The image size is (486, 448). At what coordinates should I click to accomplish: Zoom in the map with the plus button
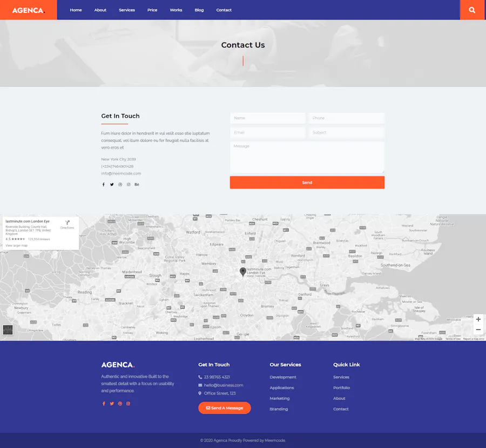(x=478, y=320)
